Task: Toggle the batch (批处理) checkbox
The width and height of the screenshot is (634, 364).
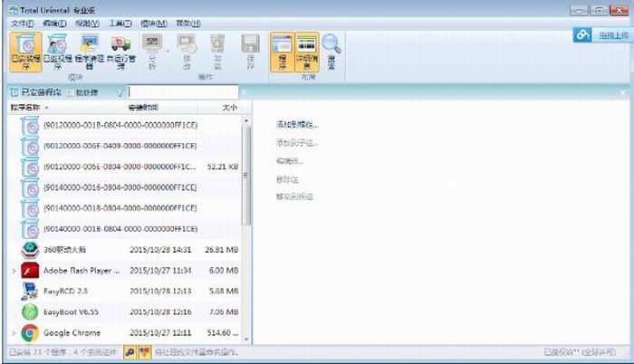Action: 71,93
